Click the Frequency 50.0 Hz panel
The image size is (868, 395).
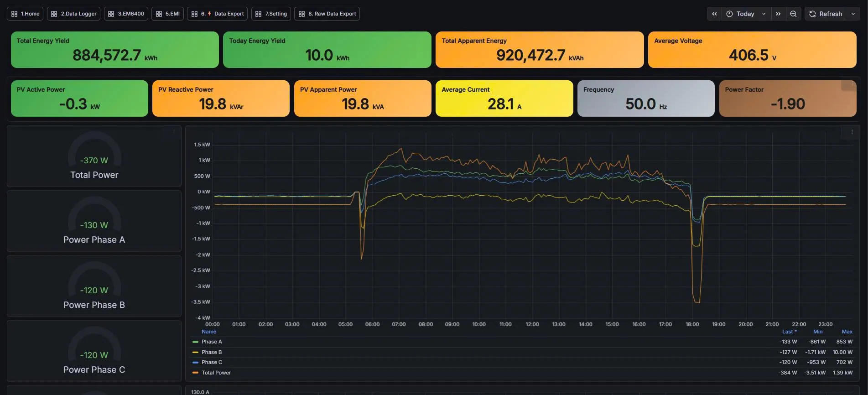click(x=646, y=99)
